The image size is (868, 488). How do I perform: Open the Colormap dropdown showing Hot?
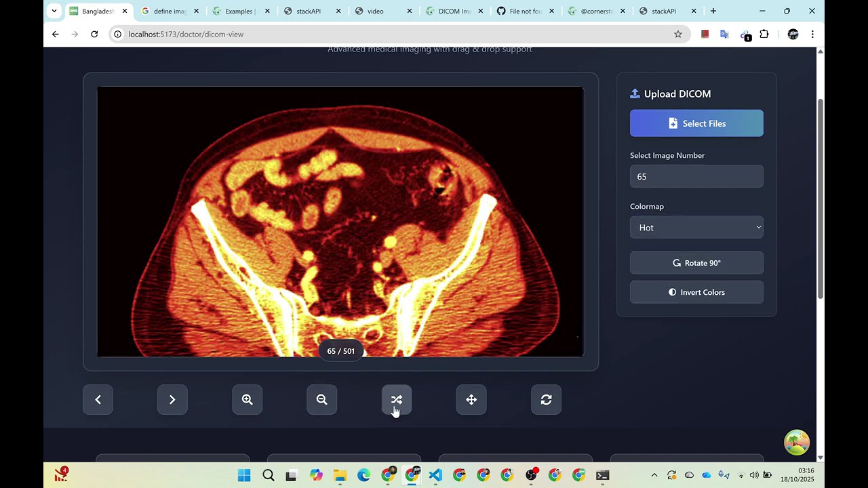(x=696, y=228)
